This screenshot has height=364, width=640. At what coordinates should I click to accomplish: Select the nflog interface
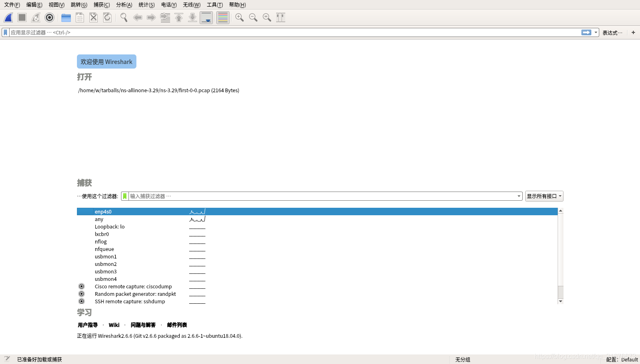[317, 241]
